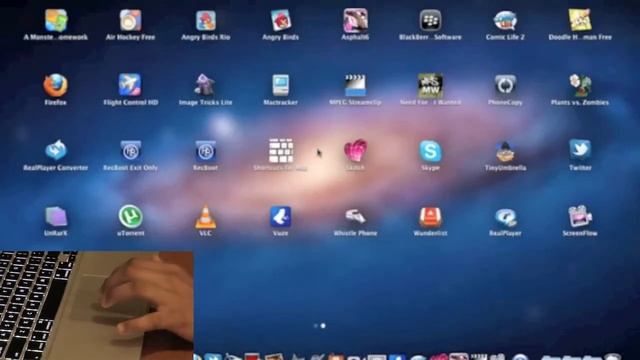640x360 pixels.
Task: Launch Wunderlist
Action: pos(430,216)
